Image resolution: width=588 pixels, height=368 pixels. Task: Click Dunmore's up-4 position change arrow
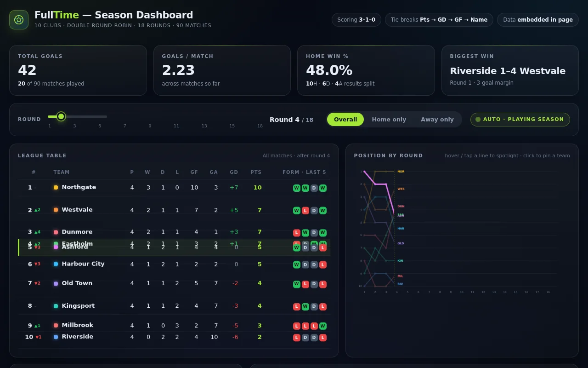[x=37, y=232]
